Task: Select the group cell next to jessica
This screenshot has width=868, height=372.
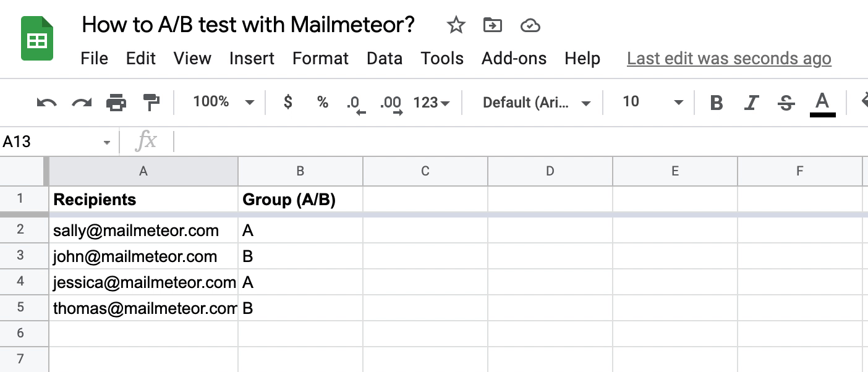Action: (300, 282)
